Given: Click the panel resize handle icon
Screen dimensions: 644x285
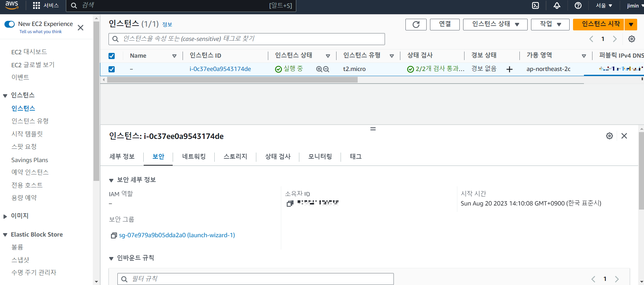Looking at the screenshot, I should click(373, 129).
